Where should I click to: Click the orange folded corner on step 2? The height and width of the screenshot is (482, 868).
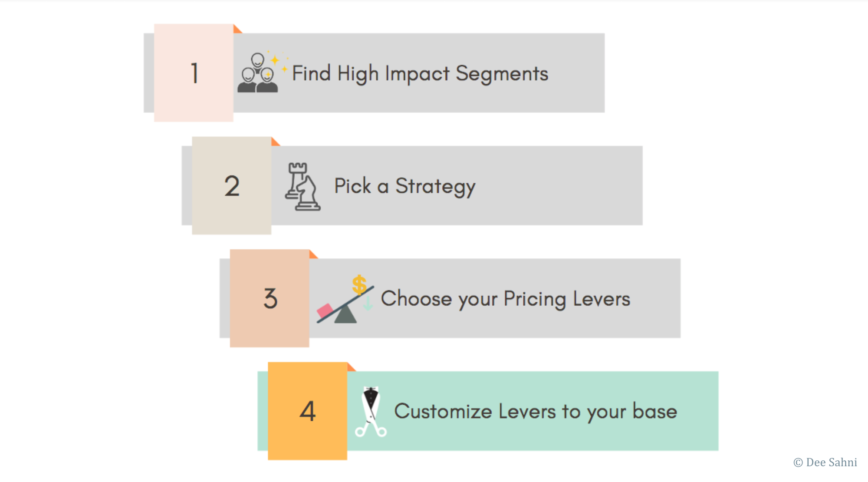(274, 142)
